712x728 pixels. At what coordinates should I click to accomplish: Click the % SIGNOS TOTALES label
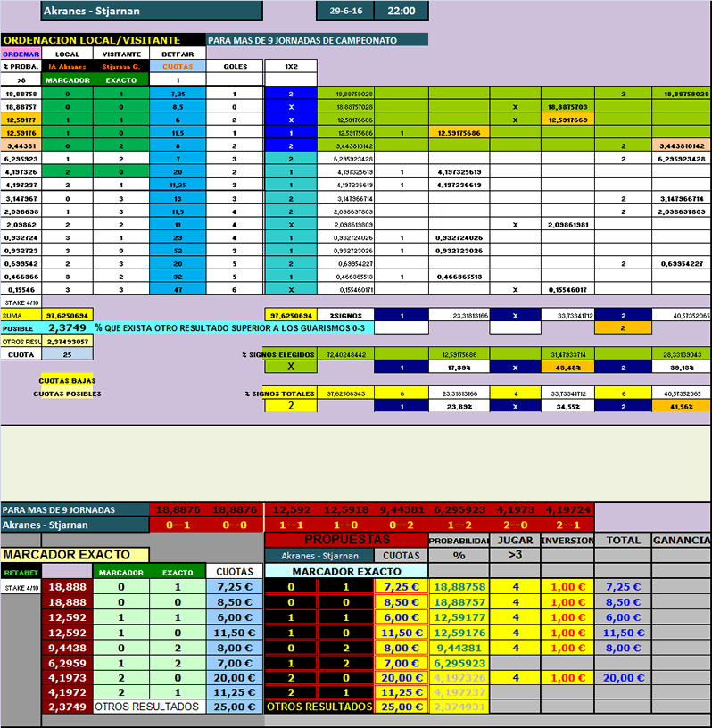click(280, 393)
